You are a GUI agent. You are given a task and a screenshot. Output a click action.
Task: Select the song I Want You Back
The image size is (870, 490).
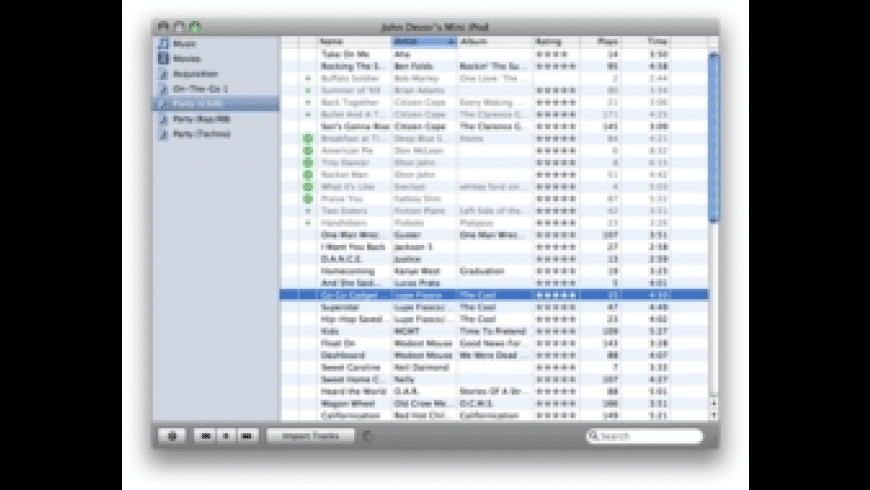pyautogui.click(x=353, y=247)
